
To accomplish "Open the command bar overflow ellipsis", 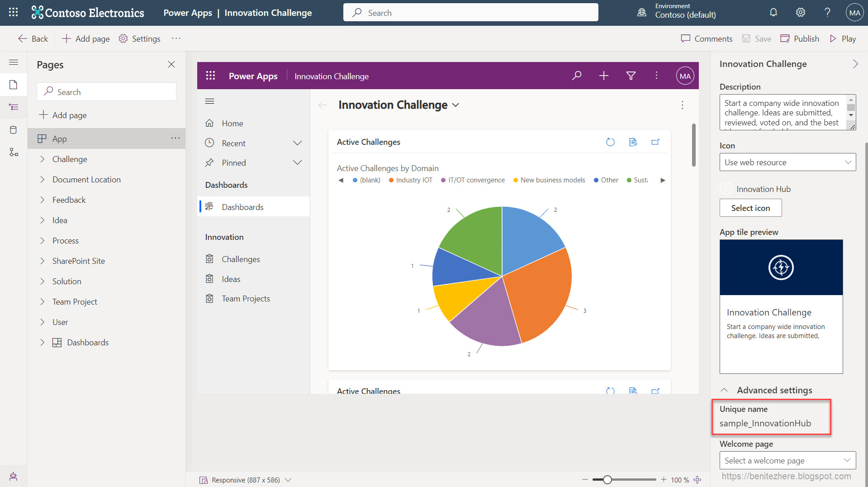I will click(176, 38).
